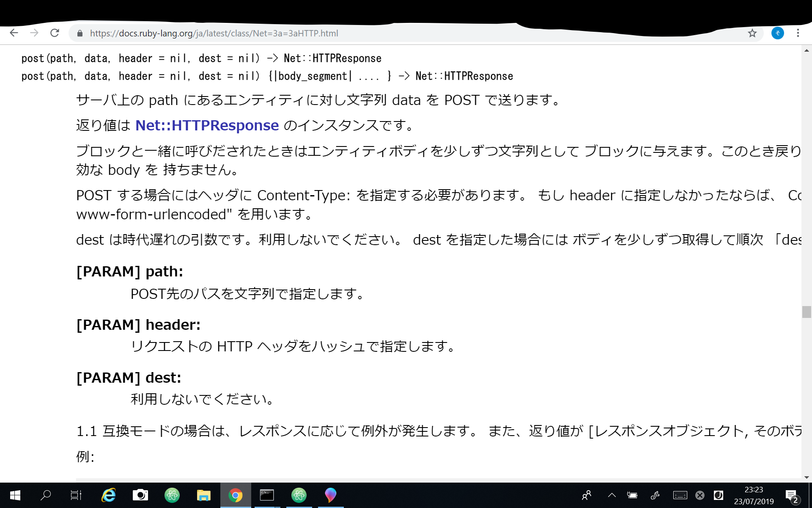Toggle the bookmark star for this page

point(752,33)
